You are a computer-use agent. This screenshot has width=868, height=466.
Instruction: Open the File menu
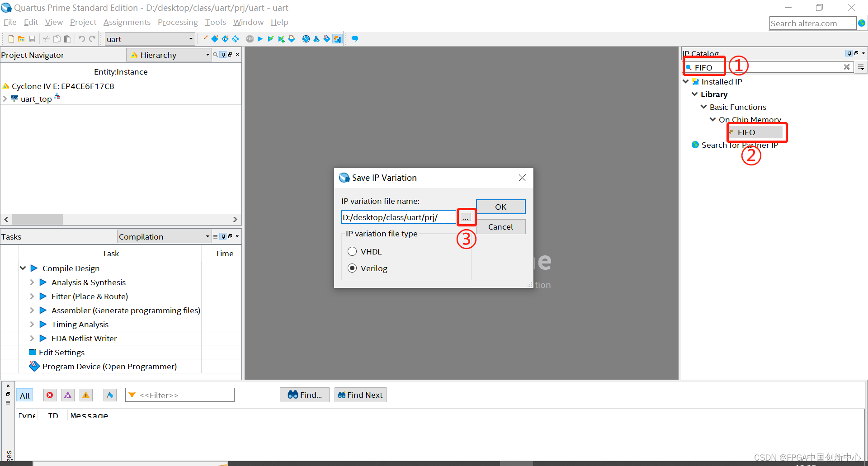click(x=10, y=22)
